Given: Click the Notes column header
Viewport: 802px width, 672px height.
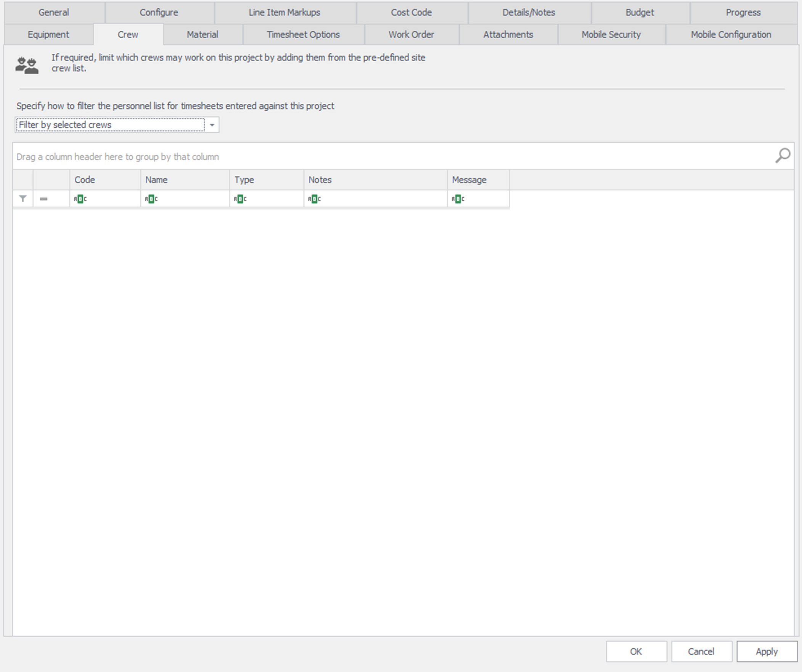Looking at the screenshot, I should 375,180.
